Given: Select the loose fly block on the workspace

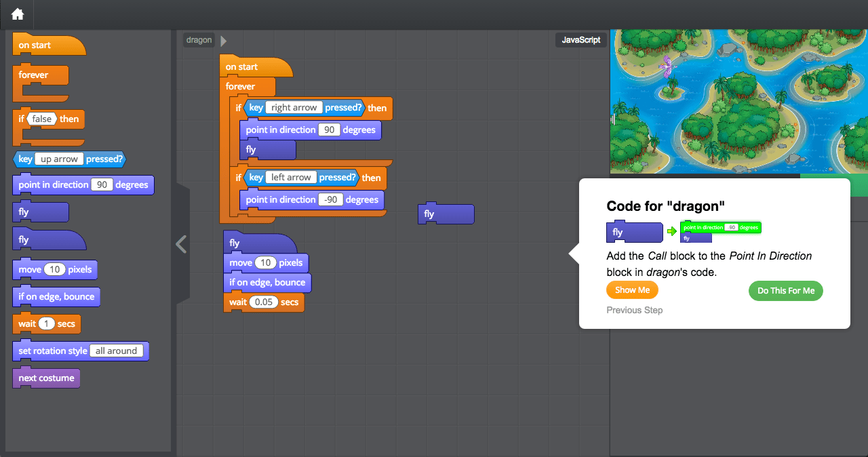Looking at the screenshot, I should point(446,214).
